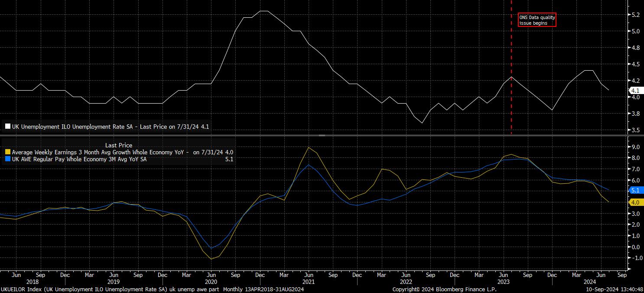
Task: Click the 9.0 tick on earnings axis
Action: click(x=635, y=147)
